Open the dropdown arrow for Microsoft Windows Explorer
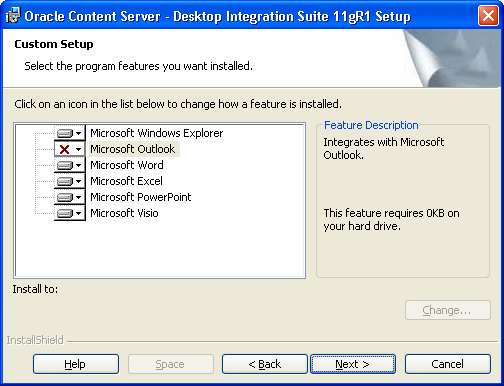The image size is (504, 386). click(x=79, y=134)
